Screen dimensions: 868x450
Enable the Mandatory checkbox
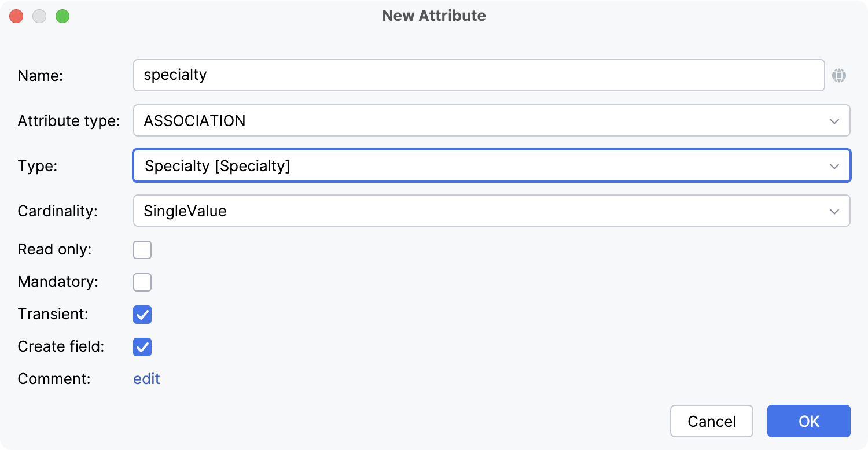[x=142, y=282]
